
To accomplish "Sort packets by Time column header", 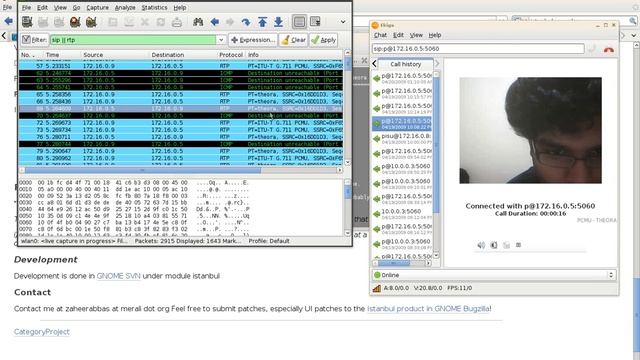I will tap(62, 55).
